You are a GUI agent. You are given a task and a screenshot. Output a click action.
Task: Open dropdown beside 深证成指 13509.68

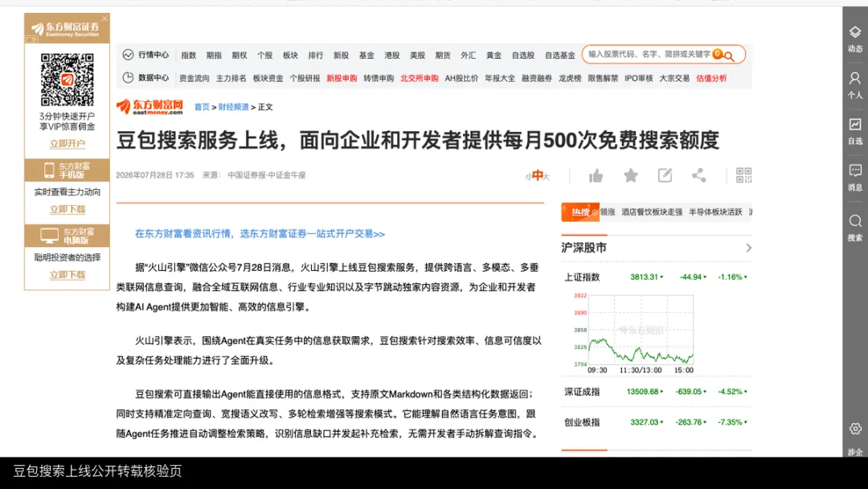661,392
